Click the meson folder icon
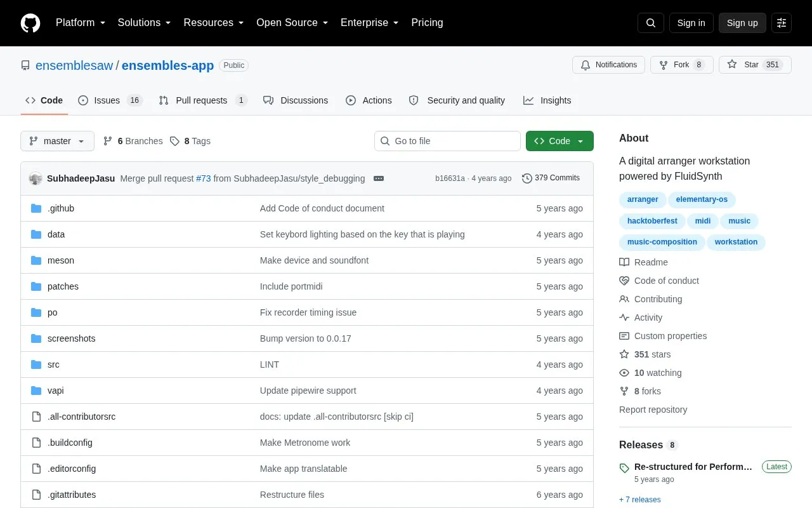This screenshot has width=812, height=508. click(36, 260)
